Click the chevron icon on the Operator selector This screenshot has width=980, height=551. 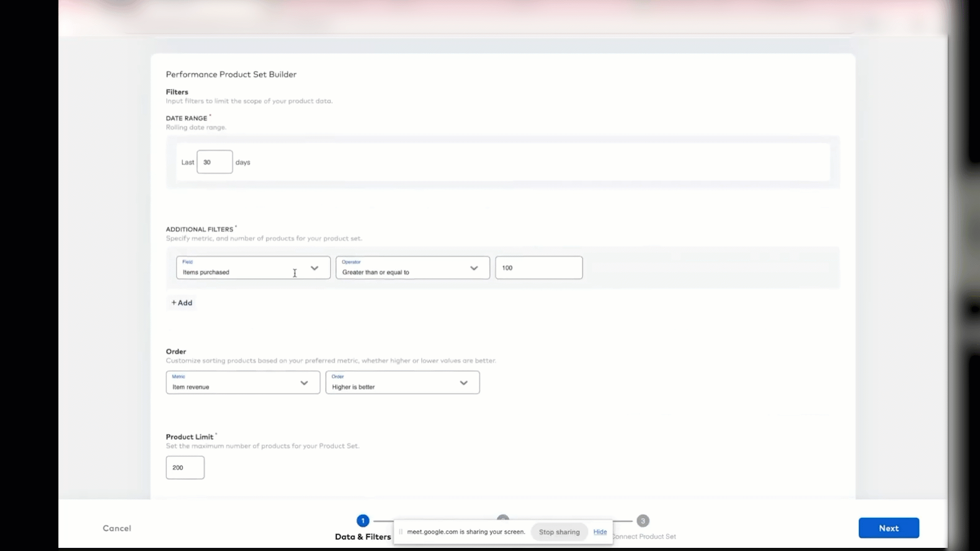474,267
